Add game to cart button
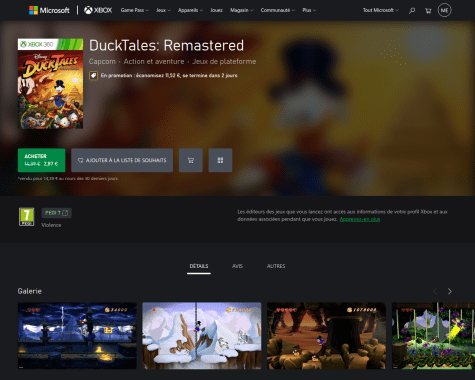This screenshot has width=475, height=380. 191,160
